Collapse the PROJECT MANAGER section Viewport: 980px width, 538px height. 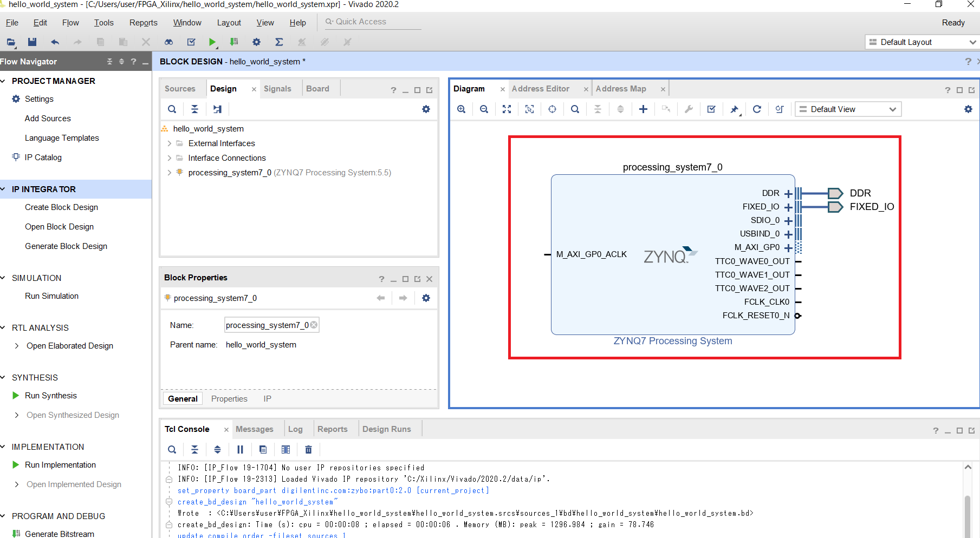[x=3, y=81]
